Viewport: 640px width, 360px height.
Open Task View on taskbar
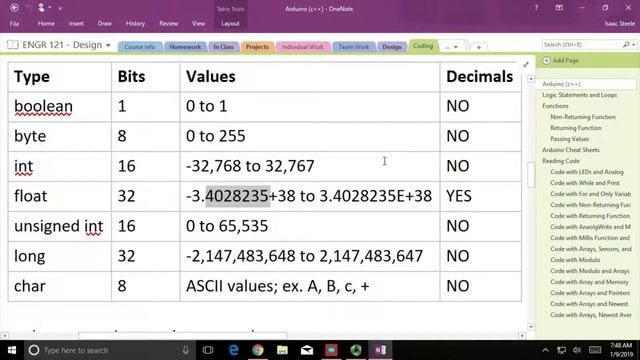click(208, 350)
